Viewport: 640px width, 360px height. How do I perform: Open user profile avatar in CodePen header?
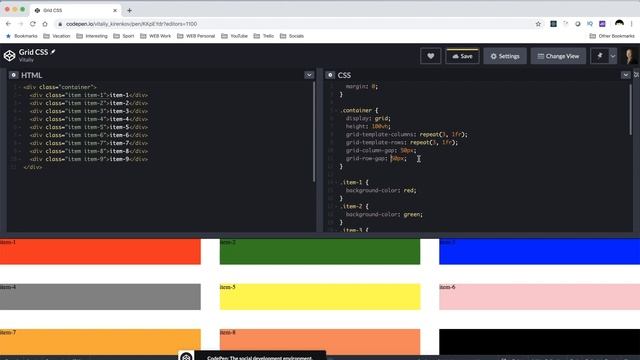click(x=630, y=56)
